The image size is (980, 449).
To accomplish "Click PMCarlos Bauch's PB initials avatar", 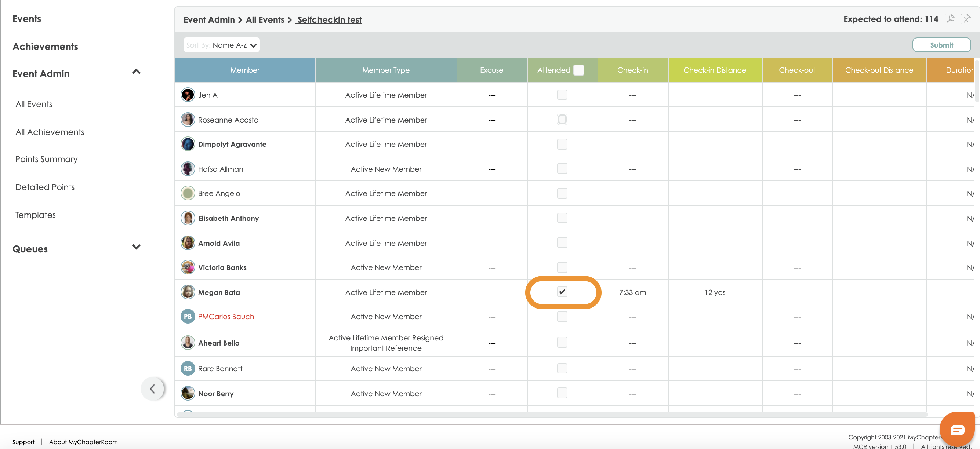I will [188, 316].
